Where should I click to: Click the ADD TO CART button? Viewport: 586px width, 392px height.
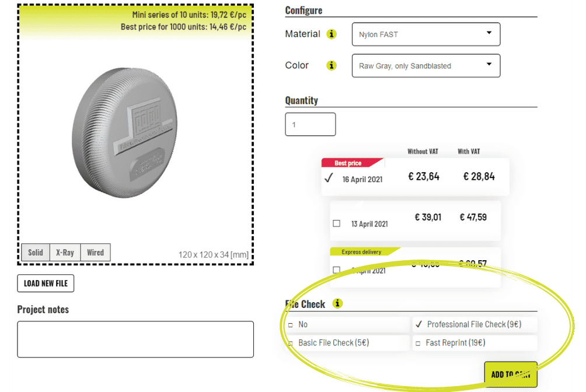pyautogui.click(x=511, y=374)
